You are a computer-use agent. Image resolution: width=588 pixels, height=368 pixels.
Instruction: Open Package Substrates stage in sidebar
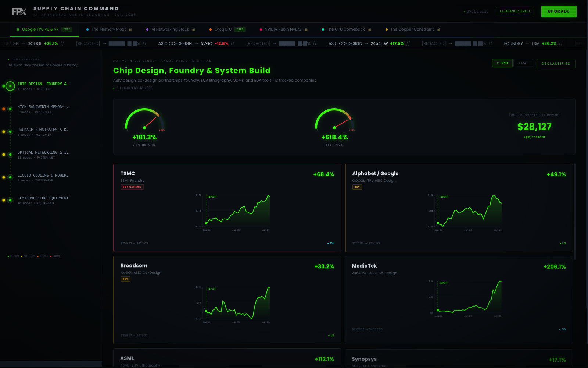tap(43, 132)
